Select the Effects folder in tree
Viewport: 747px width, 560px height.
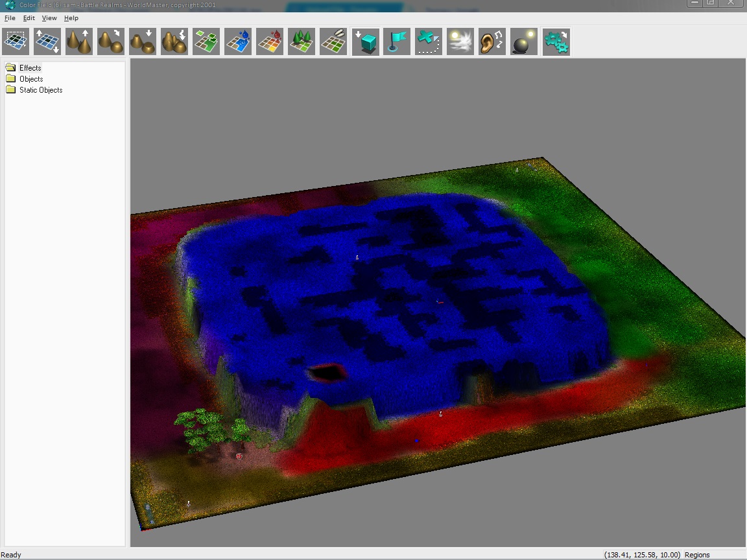point(30,67)
